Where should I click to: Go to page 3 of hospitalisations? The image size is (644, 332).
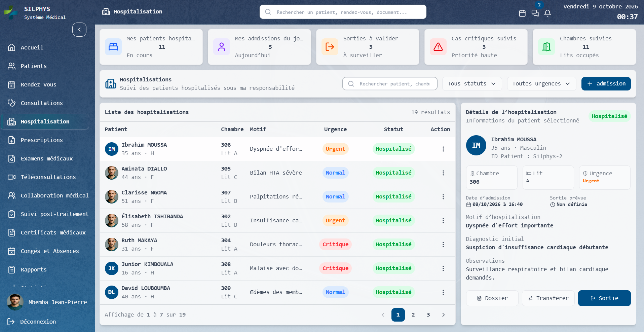(428, 315)
